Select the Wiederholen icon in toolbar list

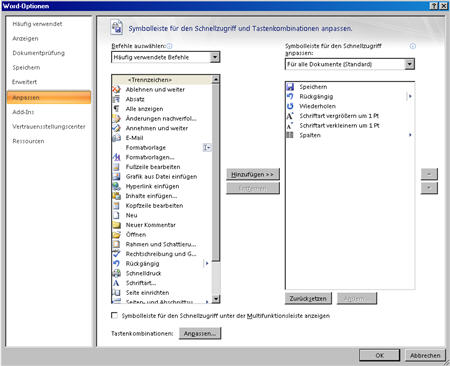(290, 106)
